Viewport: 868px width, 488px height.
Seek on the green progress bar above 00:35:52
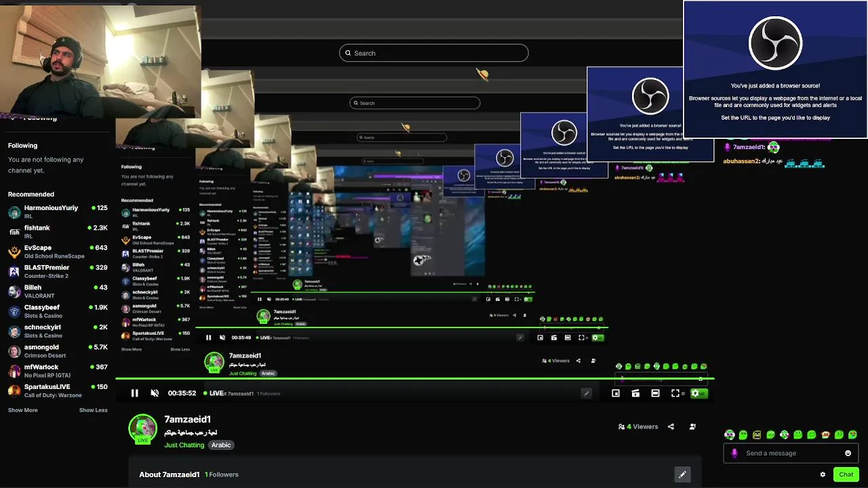pos(414,379)
